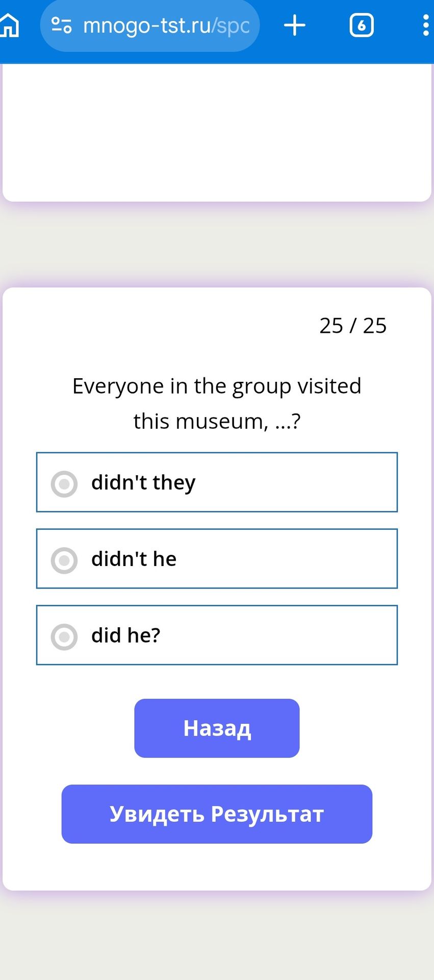Screen dimensions: 434x980
Task: Click the 25 / 25 question counter
Action: (353, 326)
